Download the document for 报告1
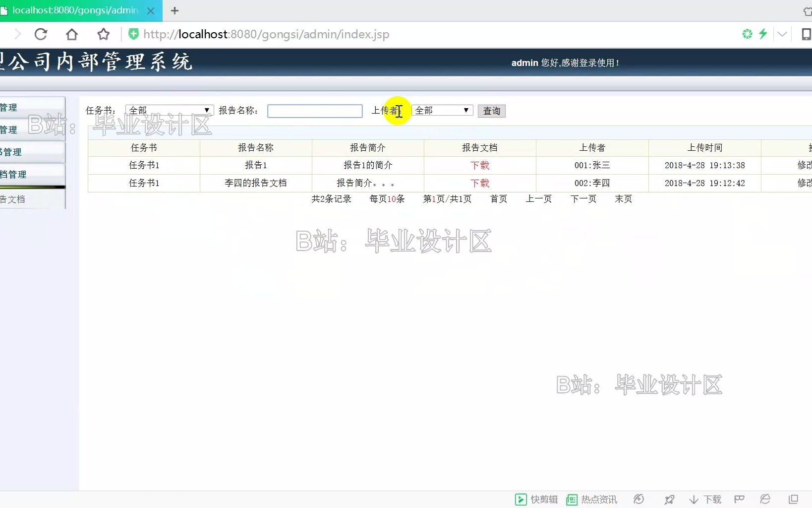Viewport: 812px width, 508px height. [x=480, y=165]
